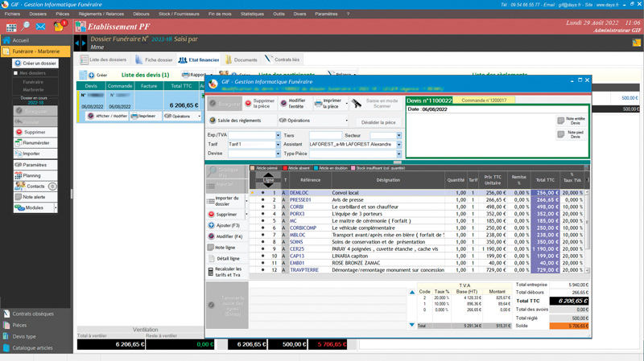
Task: Open the Règlements / Relances menu
Action: [x=101, y=14]
